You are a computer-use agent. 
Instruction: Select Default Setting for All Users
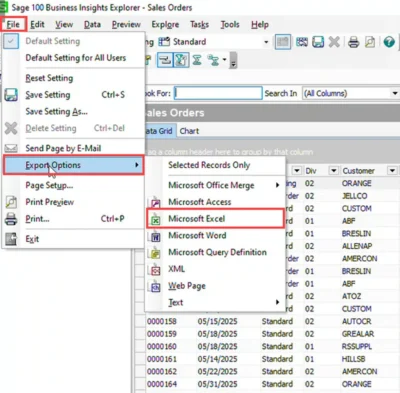[74, 58]
